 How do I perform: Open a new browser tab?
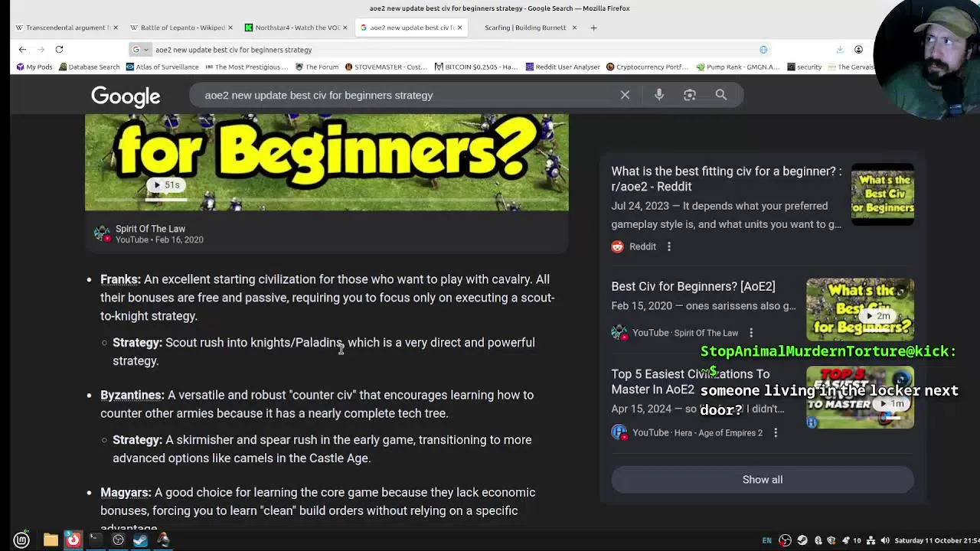tap(593, 28)
